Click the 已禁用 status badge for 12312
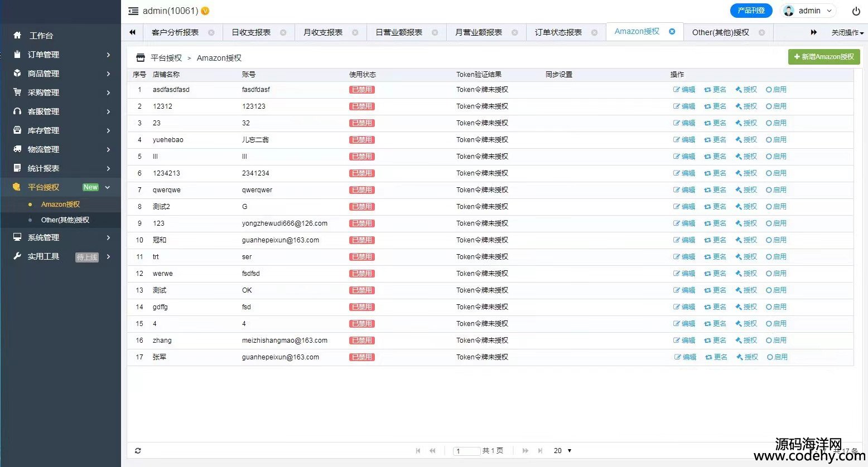Viewport: 868px width, 467px height. tap(362, 106)
